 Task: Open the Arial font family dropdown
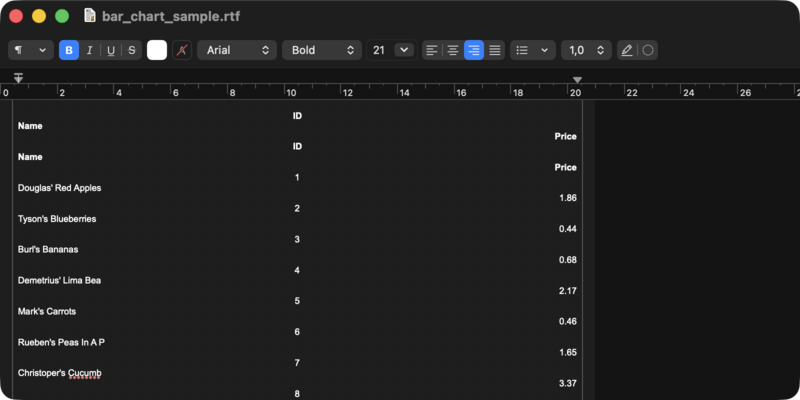[237, 50]
